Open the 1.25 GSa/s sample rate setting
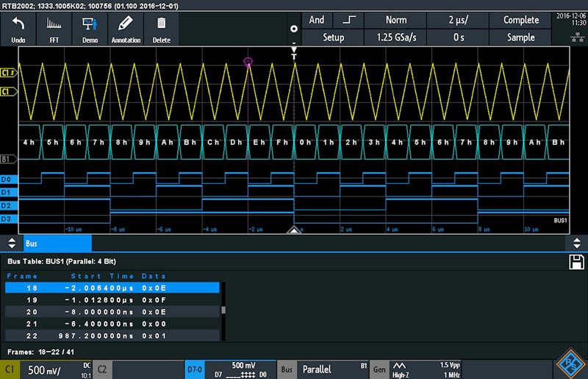The height and width of the screenshot is (379, 588). point(396,38)
